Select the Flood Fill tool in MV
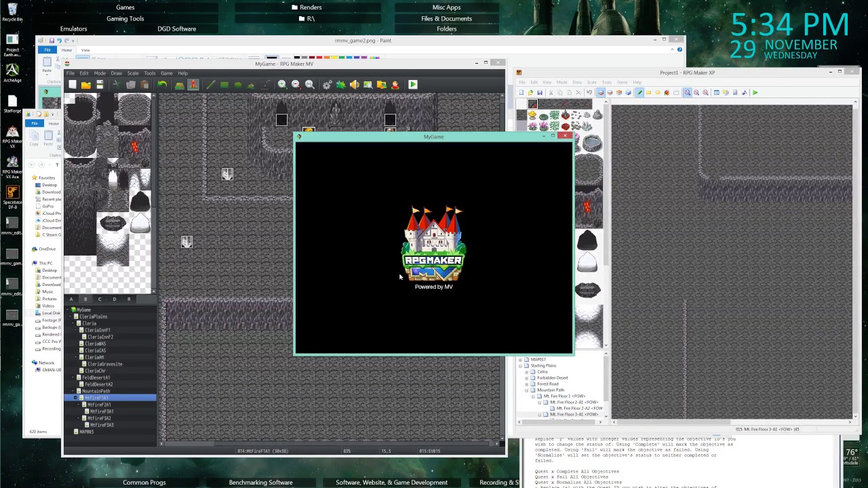This screenshot has height=488, width=868. point(251,85)
